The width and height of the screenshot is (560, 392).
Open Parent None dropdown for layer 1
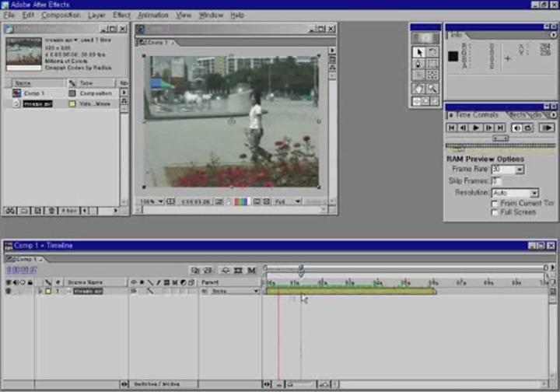pos(234,292)
